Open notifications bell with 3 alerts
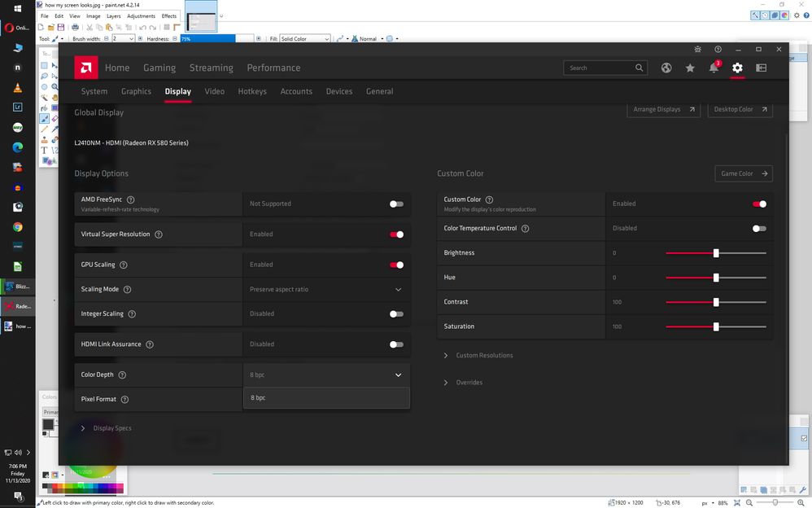This screenshot has width=812, height=508. (x=714, y=68)
